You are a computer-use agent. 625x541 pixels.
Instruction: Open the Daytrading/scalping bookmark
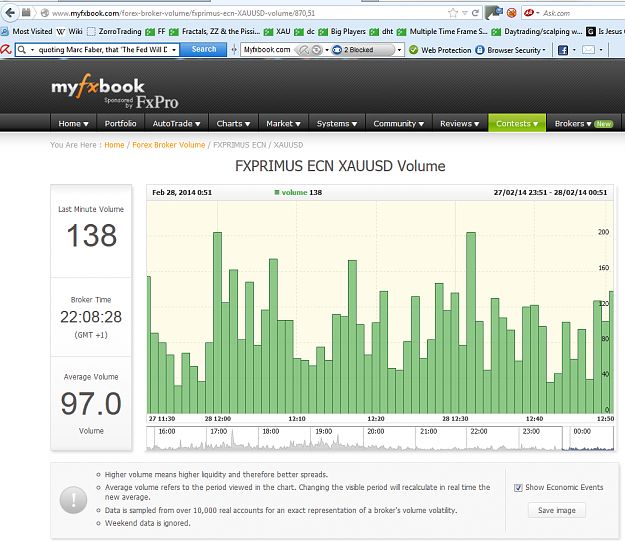point(537,31)
